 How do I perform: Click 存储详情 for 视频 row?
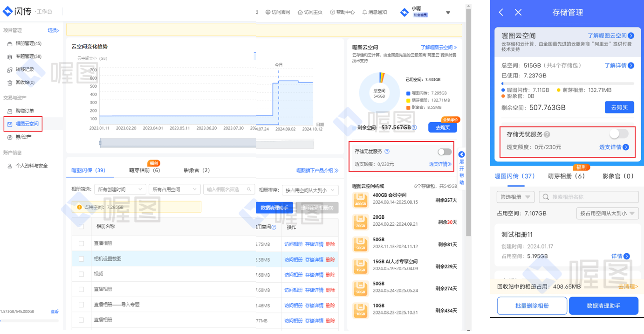click(x=314, y=275)
